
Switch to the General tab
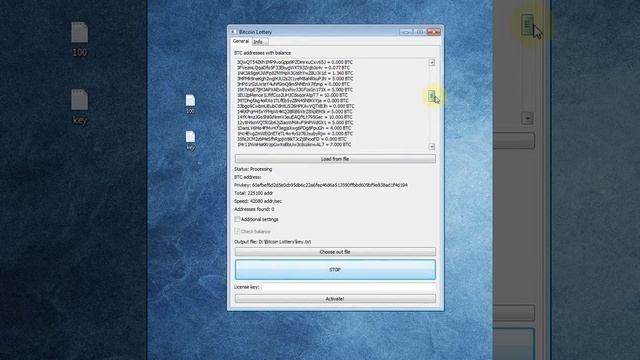[x=240, y=41]
